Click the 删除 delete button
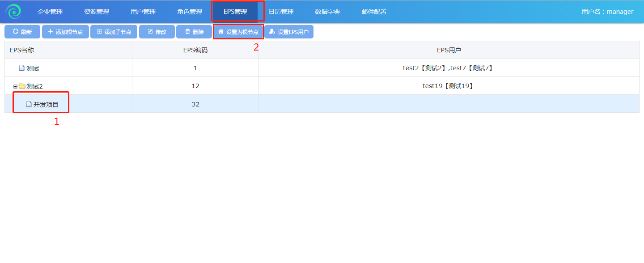 (x=194, y=32)
